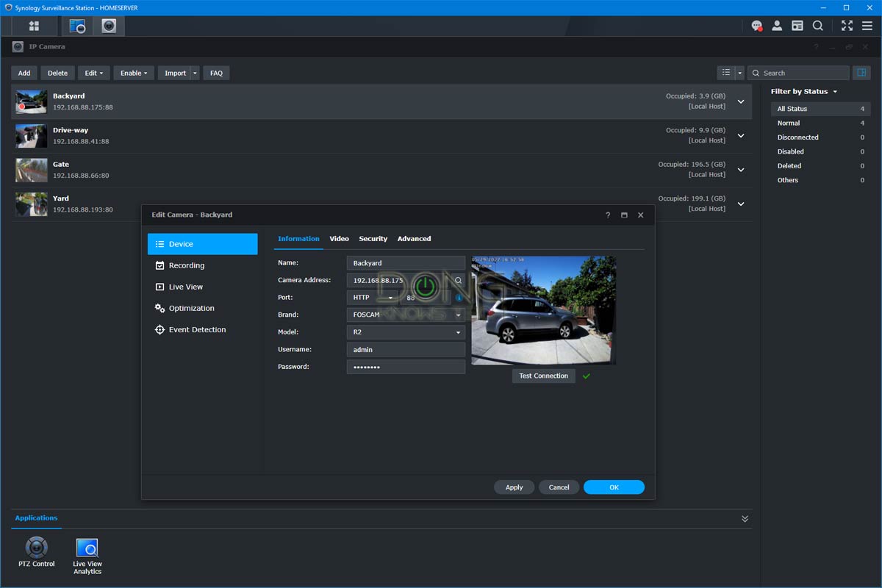Viewport: 882px width, 588px height.
Task: Click Cancel in Edit Camera dialog
Action: (x=559, y=487)
